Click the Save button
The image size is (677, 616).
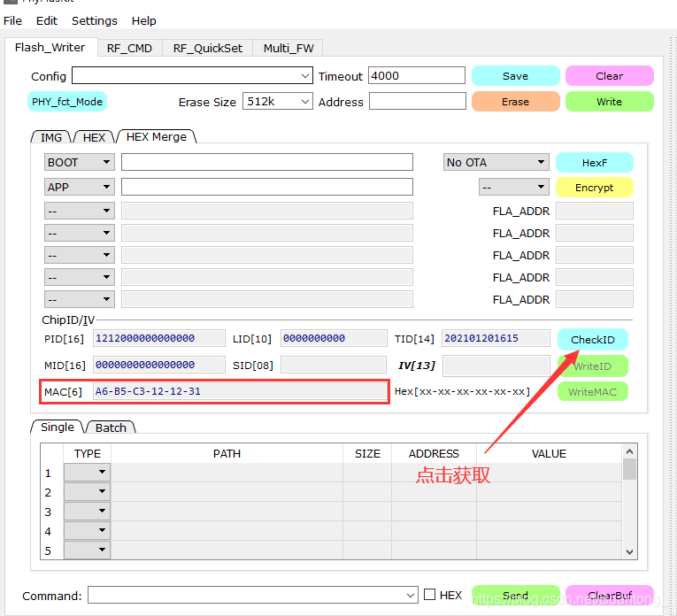516,76
